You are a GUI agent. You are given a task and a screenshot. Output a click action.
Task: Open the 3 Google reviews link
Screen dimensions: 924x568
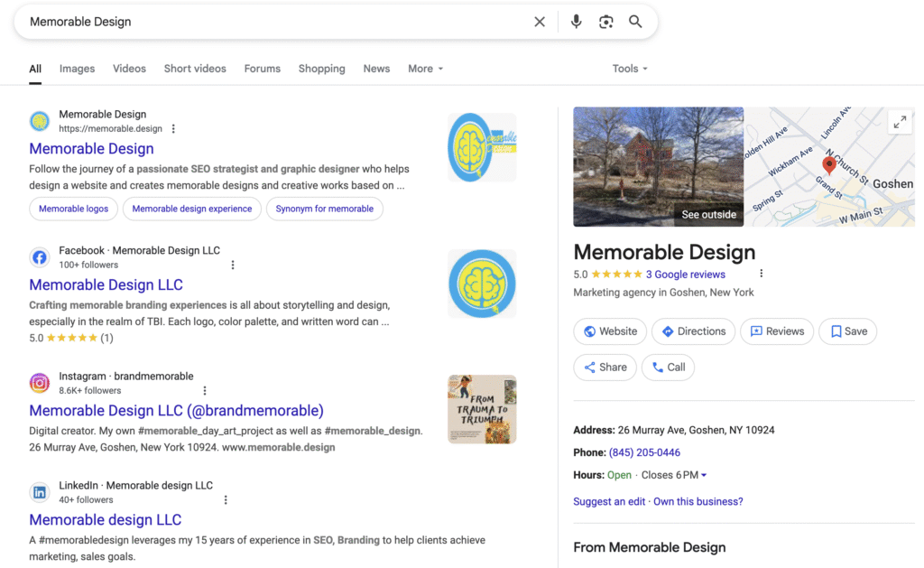click(x=687, y=274)
